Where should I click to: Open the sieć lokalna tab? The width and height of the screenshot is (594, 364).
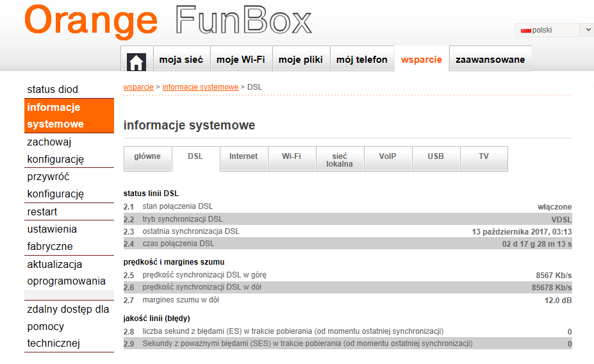(x=340, y=159)
